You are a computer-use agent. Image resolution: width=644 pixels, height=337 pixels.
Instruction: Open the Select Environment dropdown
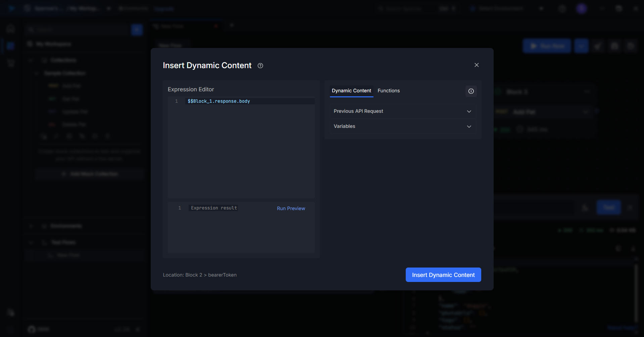click(x=506, y=9)
